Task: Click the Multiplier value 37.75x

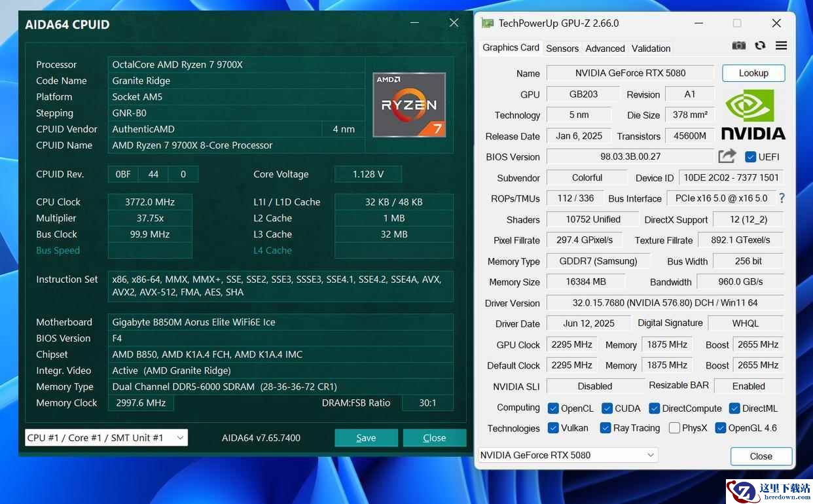Action: 150,218
